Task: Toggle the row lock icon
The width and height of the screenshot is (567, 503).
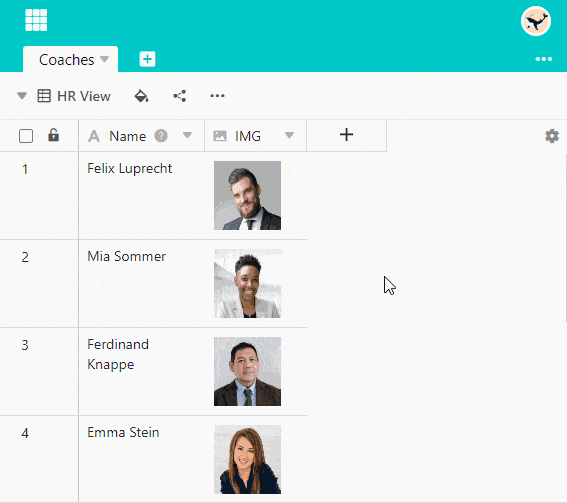Action: coord(54,135)
